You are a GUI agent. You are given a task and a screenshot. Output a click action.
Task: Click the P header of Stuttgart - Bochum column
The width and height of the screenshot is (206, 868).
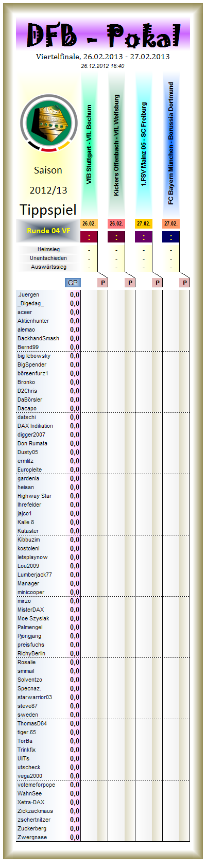tap(102, 283)
